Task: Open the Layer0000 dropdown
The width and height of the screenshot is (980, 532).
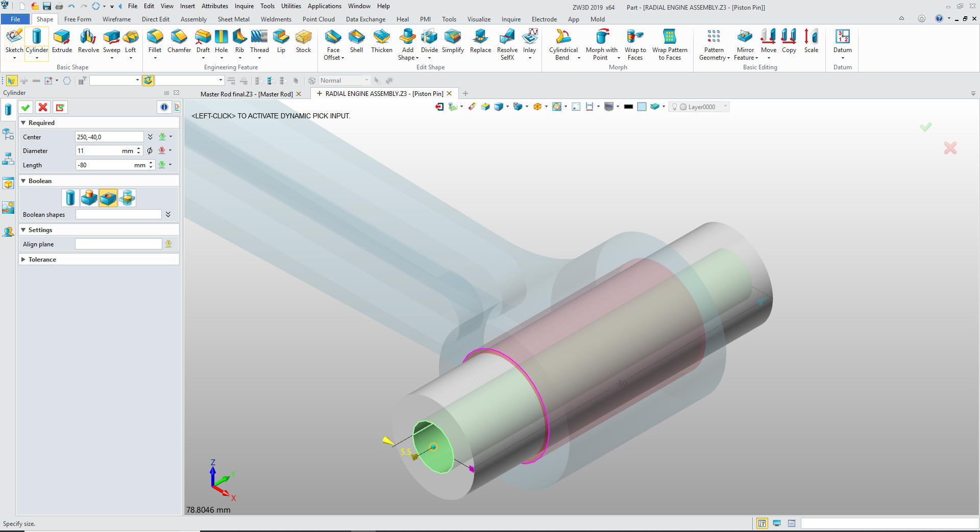Action: 725,107
